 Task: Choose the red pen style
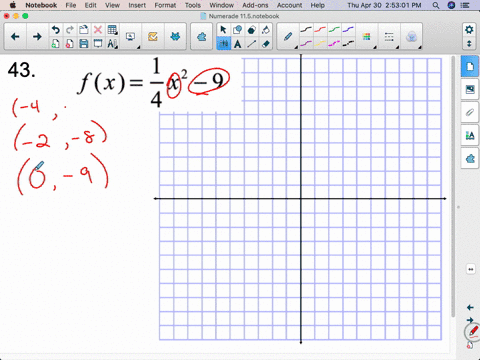tap(320, 30)
